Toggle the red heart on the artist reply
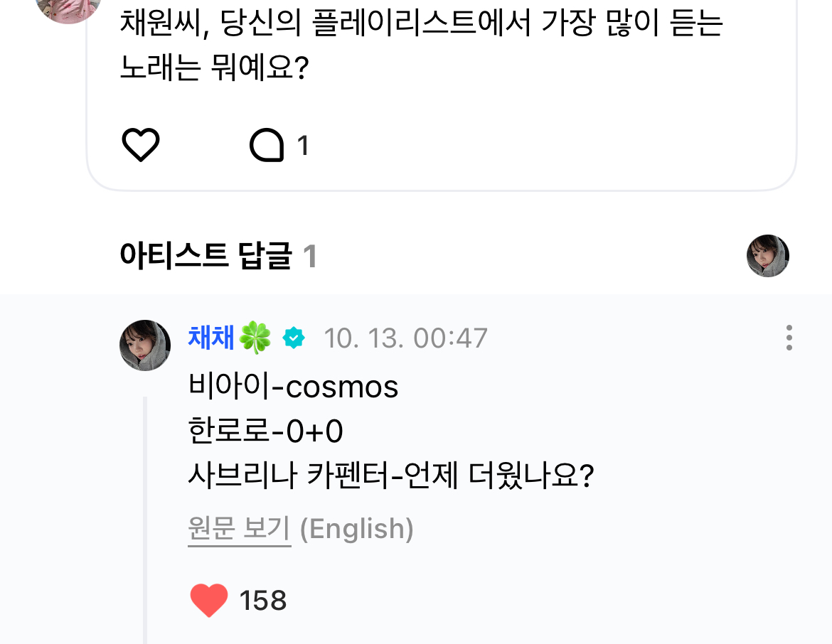 pos(209,601)
